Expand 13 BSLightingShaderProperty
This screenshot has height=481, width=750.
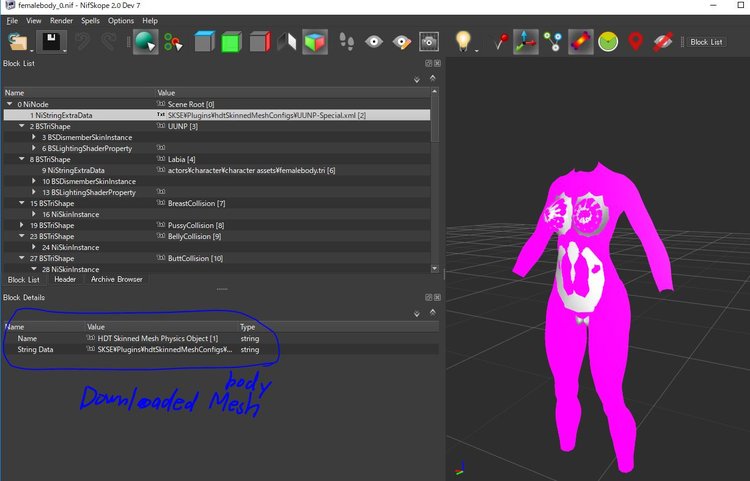[33, 192]
